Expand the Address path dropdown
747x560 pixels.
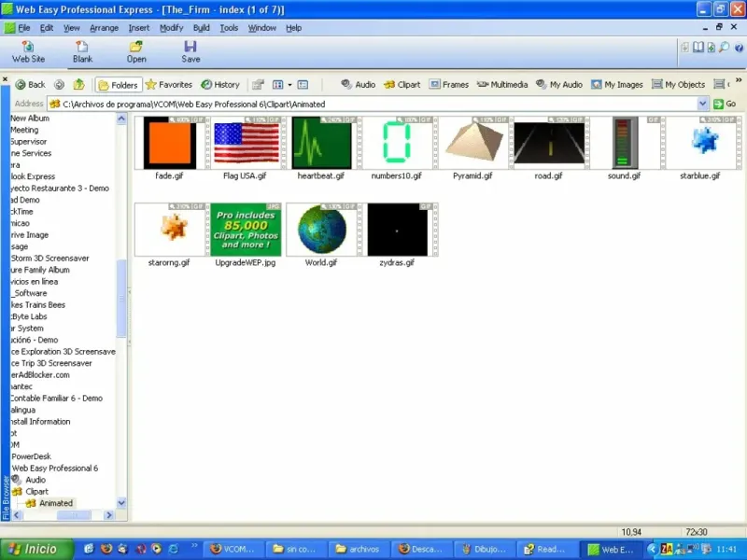pos(703,104)
